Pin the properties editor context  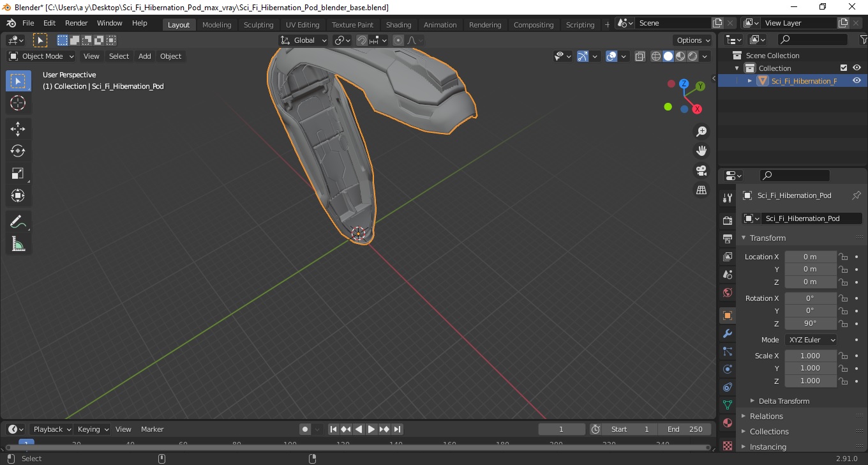(x=857, y=195)
